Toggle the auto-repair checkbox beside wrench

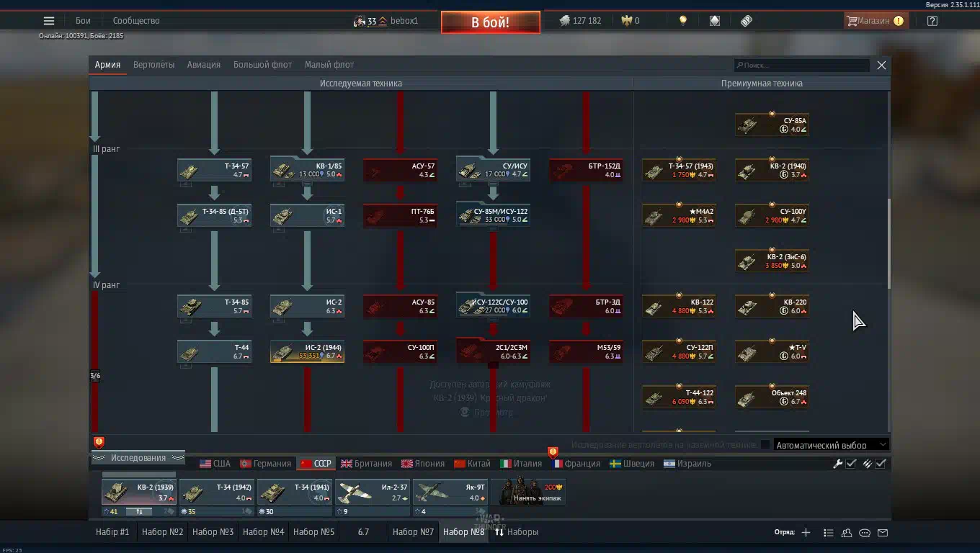(851, 464)
